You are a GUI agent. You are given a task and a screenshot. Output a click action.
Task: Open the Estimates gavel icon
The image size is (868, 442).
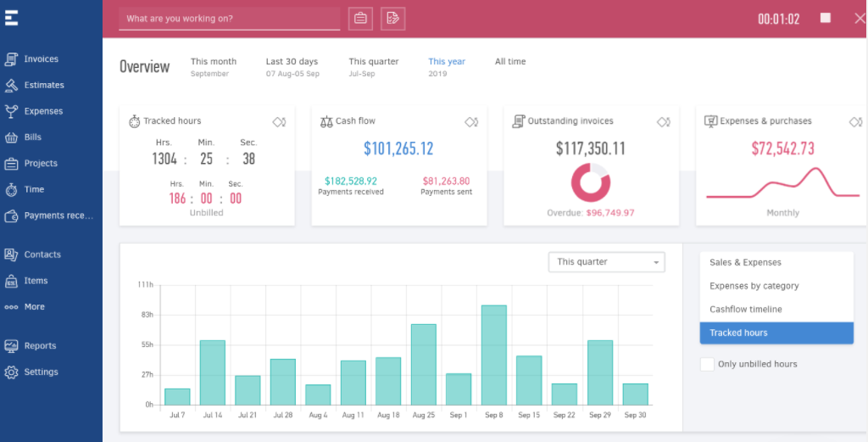pos(11,85)
